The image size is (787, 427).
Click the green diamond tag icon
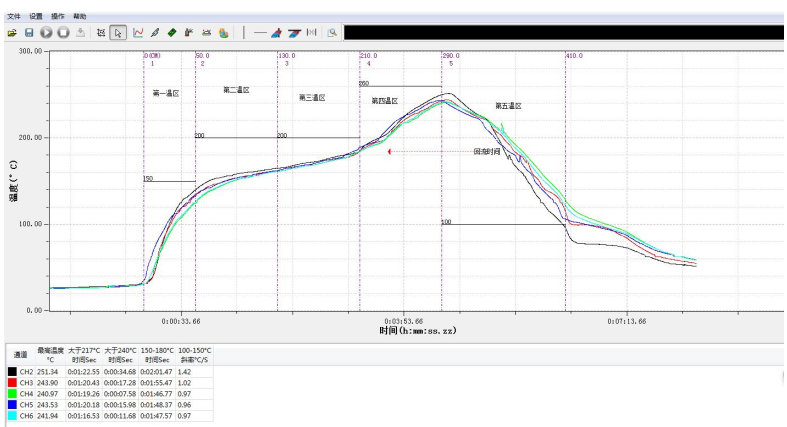[x=171, y=32]
